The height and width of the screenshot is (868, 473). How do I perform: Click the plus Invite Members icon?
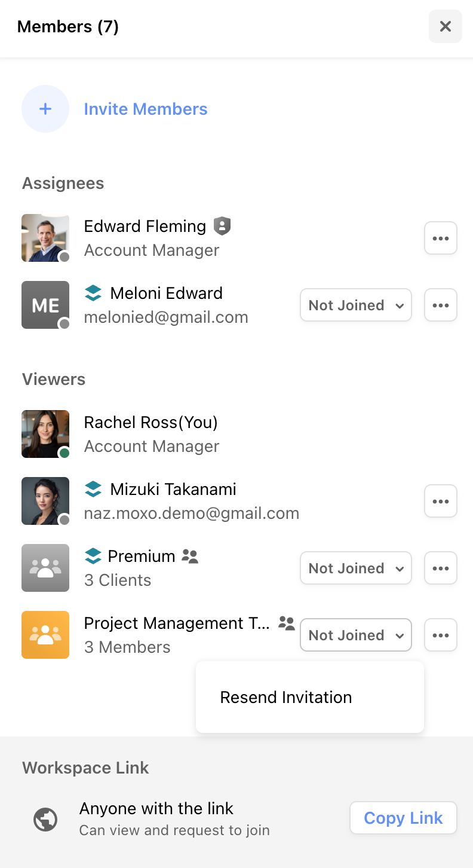pyautogui.click(x=45, y=109)
